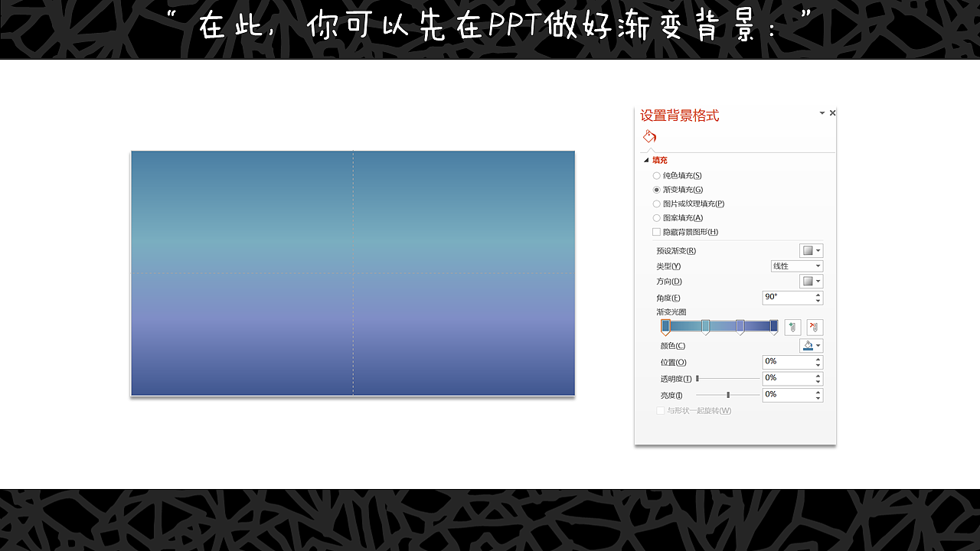This screenshot has height=551, width=980.
Task: Decrease the position (位置) value with the stepper
Action: tap(818, 365)
